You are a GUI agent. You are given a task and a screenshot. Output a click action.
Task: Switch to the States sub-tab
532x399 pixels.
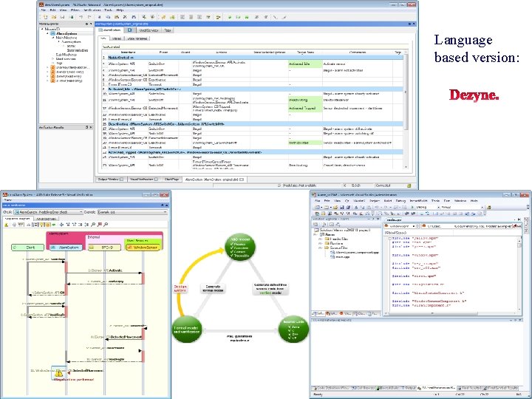point(117,38)
